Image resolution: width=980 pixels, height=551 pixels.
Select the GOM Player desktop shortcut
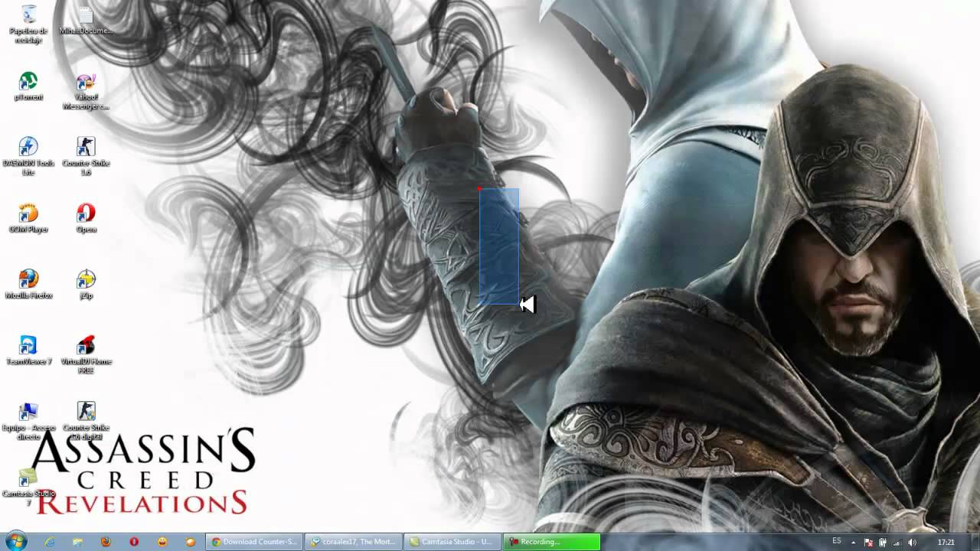[28, 218]
